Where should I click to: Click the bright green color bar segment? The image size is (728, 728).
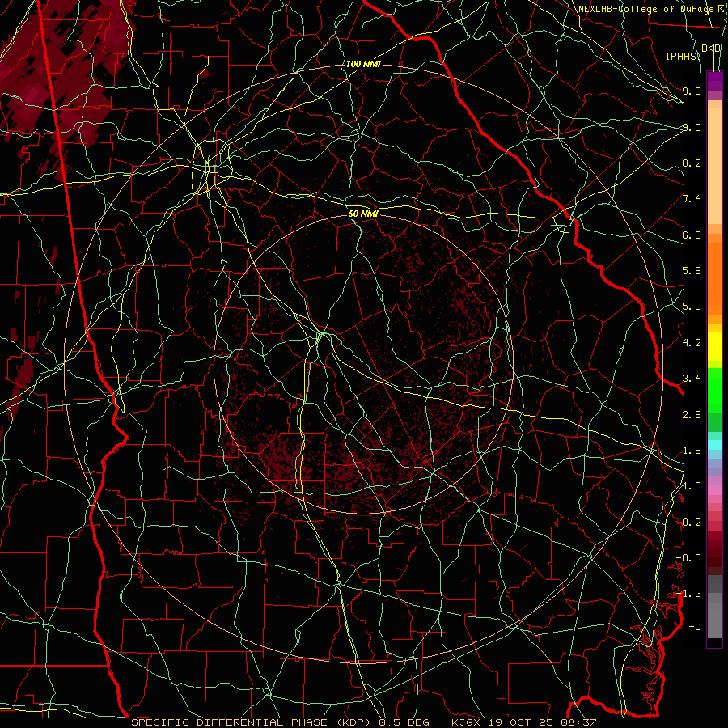click(x=714, y=391)
